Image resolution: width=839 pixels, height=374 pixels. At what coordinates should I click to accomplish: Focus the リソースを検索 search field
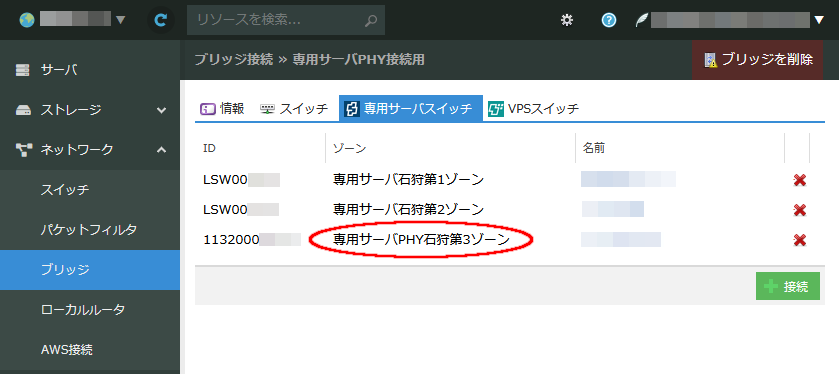[286, 20]
